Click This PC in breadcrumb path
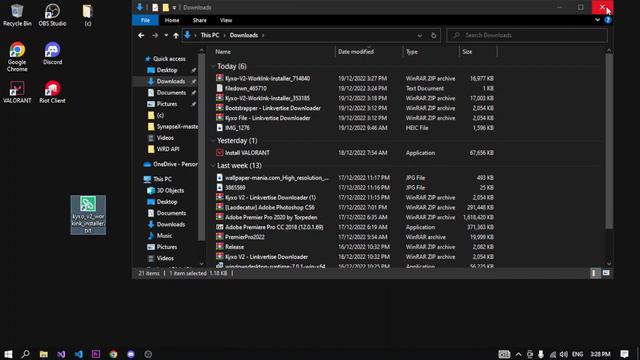This screenshot has width=640, height=360. pyautogui.click(x=210, y=36)
